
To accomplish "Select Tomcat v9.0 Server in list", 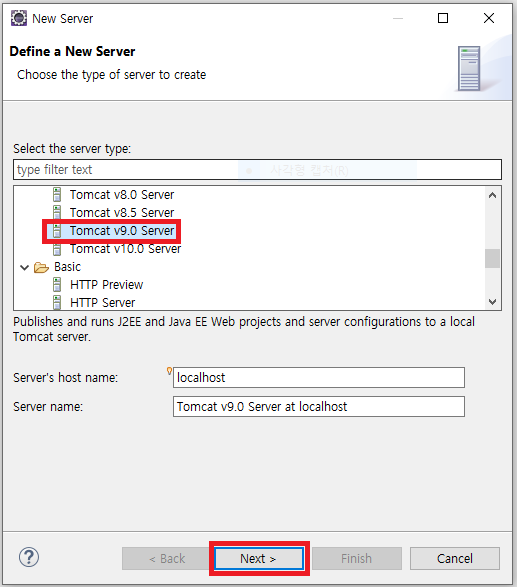I will (122, 231).
